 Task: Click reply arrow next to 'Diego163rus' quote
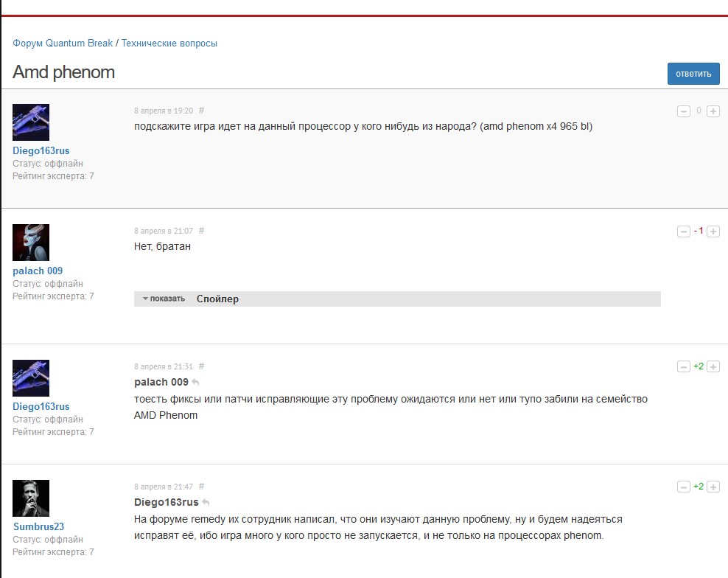pyautogui.click(x=206, y=503)
